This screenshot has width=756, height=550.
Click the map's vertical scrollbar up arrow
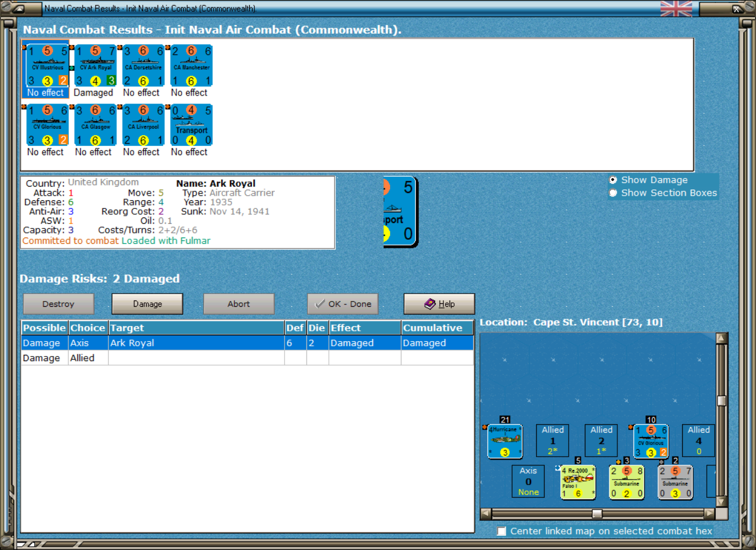coord(722,338)
